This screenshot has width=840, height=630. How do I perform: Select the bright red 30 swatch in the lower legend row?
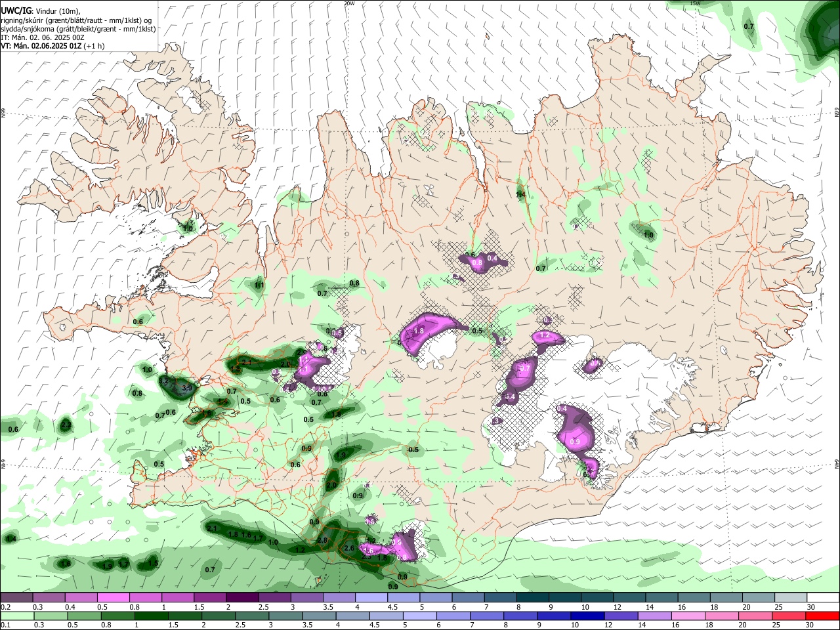click(x=823, y=616)
